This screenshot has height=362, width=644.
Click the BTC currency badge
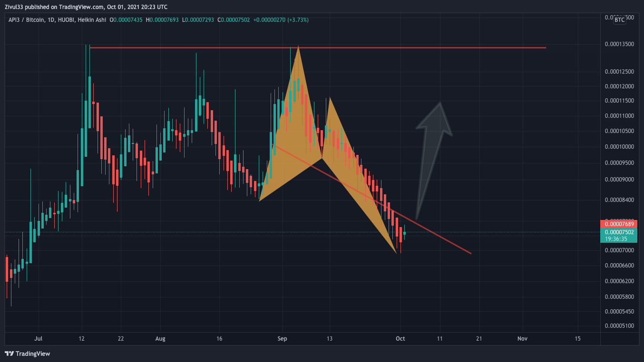(x=619, y=20)
